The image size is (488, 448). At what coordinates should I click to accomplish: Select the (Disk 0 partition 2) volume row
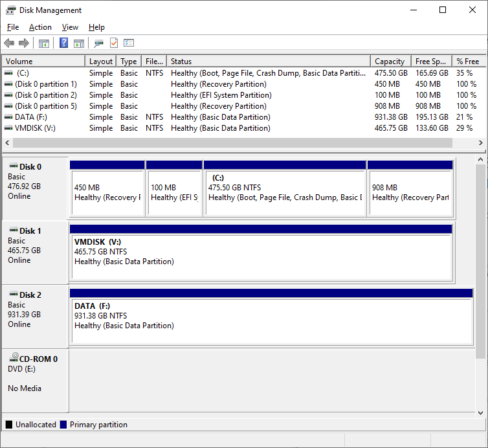(x=244, y=95)
